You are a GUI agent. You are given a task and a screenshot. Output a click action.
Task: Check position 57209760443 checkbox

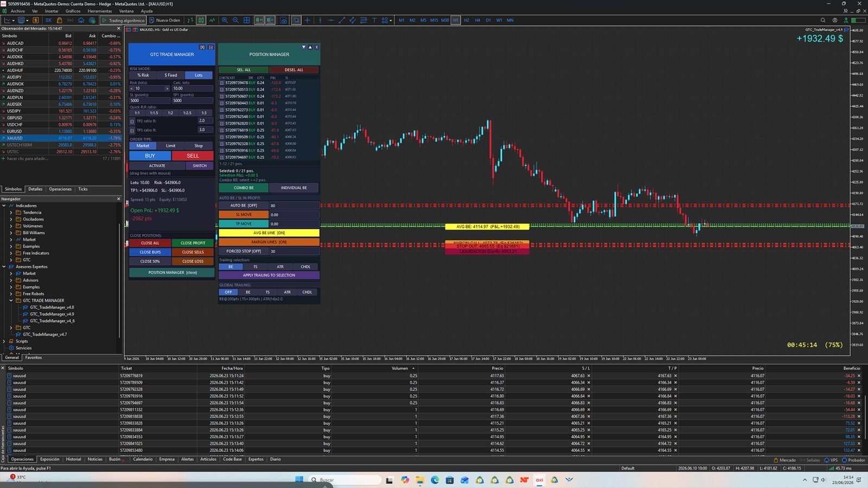(221, 103)
